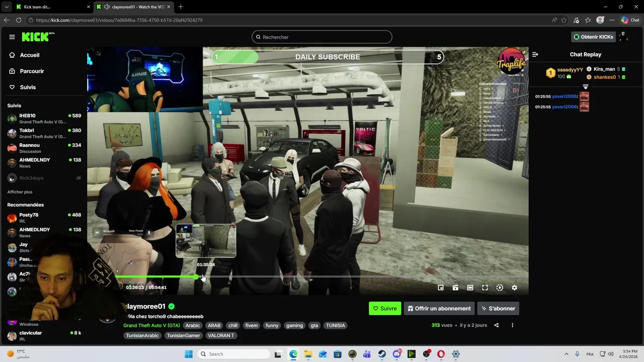The width and height of the screenshot is (644, 362).
Task: Open the IHEB10 followed channel
Action: pyautogui.click(x=44, y=119)
